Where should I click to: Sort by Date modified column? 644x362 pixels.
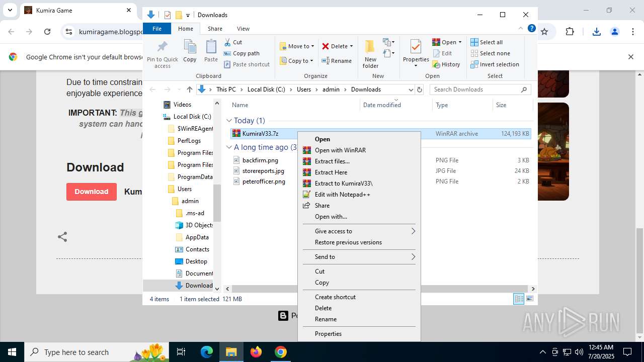[x=396, y=105]
